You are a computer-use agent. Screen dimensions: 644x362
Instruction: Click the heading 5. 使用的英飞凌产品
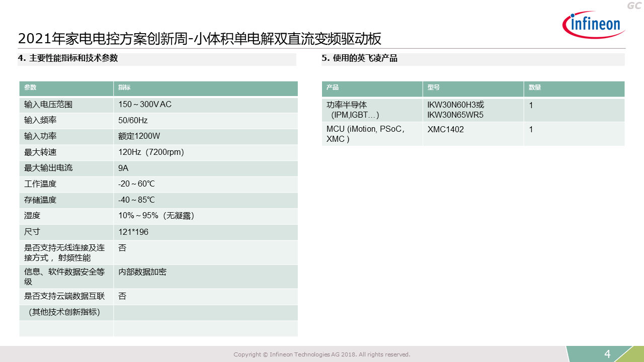[x=360, y=58]
